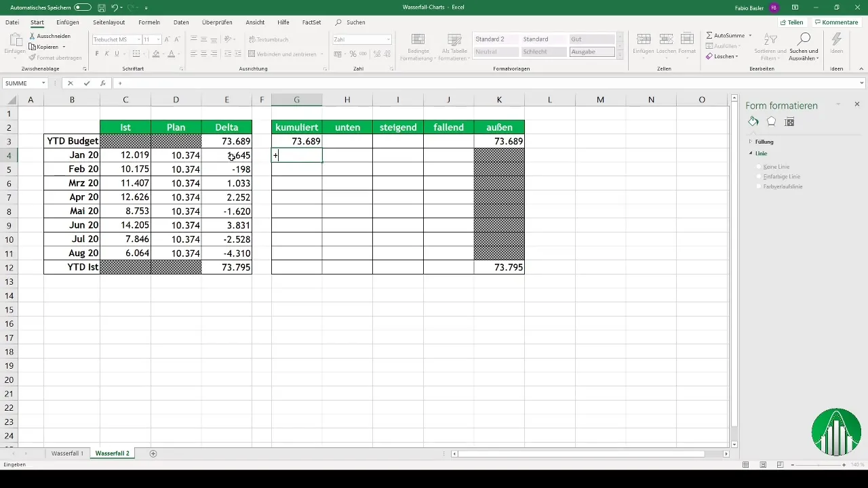Select the Keine Linie radio button
The height and width of the screenshot is (488, 868).
pos(759,167)
